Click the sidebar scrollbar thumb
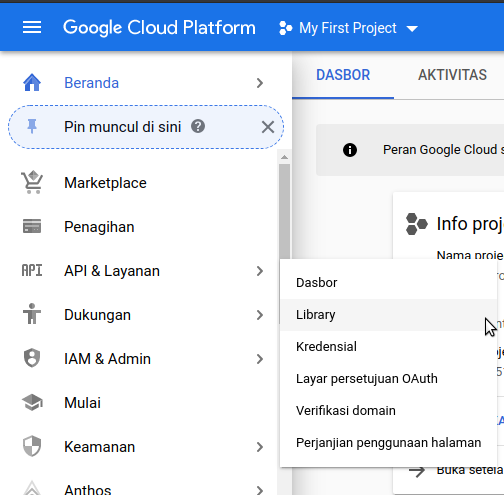The width and height of the screenshot is (504, 495). click(284, 211)
